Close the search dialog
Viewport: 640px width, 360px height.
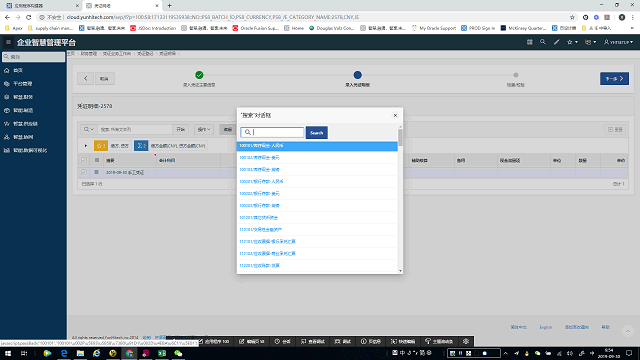395,116
